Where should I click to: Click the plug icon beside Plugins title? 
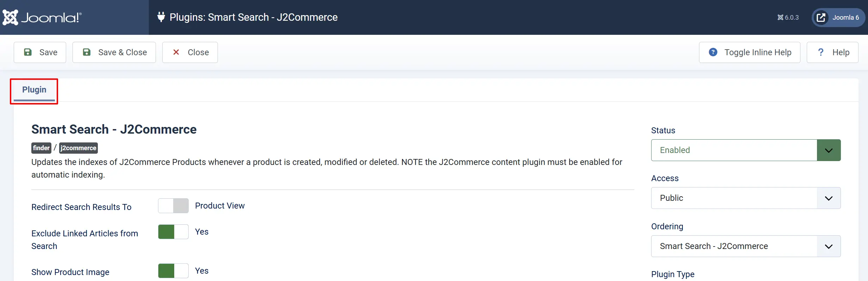[x=161, y=17]
